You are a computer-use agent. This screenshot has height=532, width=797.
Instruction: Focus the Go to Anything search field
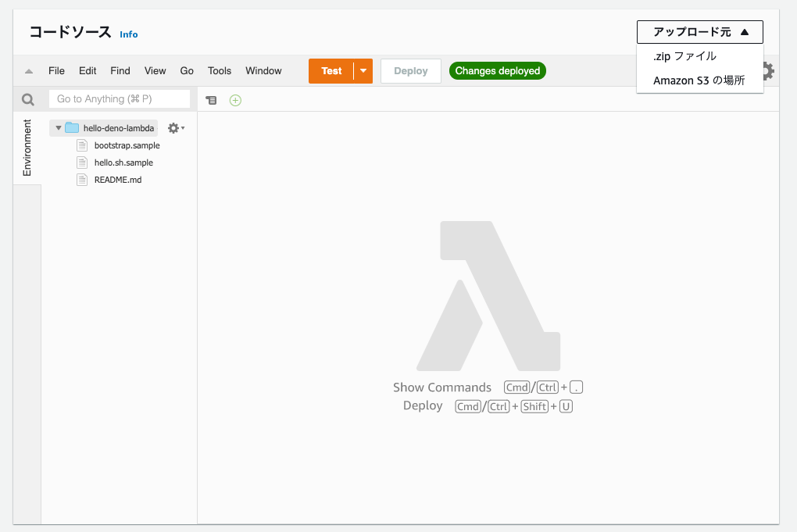pyautogui.click(x=120, y=98)
